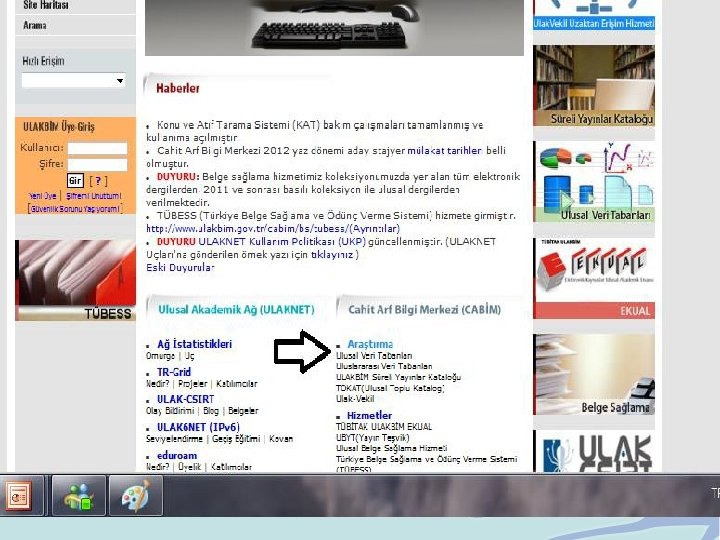Image resolution: width=720 pixels, height=540 pixels.
Task: Open the Hizmetler link
Action: pos(369,416)
